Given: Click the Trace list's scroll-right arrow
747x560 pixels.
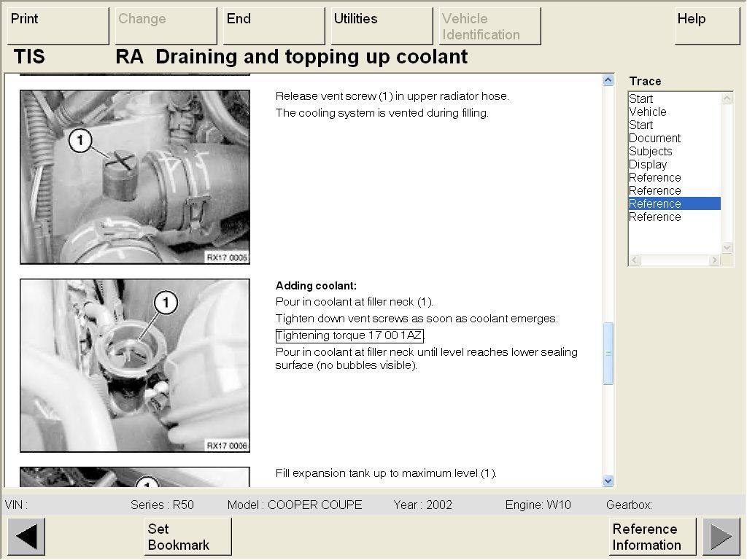Looking at the screenshot, I should [714, 260].
